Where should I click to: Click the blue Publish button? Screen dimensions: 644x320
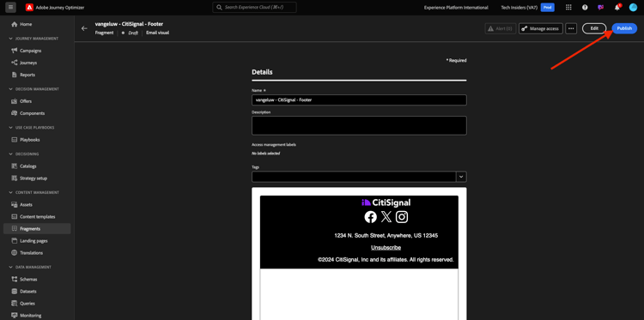click(x=624, y=28)
